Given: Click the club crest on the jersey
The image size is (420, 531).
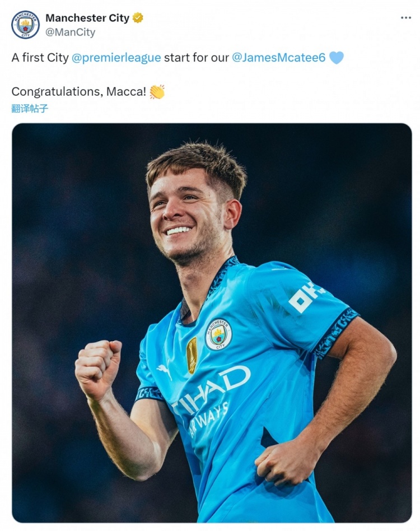Looking at the screenshot, I should click(218, 334).
